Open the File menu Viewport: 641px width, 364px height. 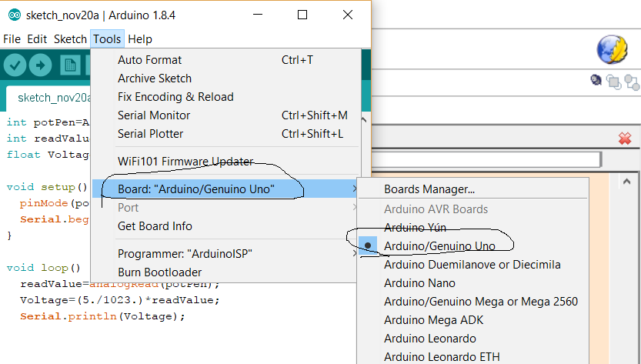tap(12, 39)
